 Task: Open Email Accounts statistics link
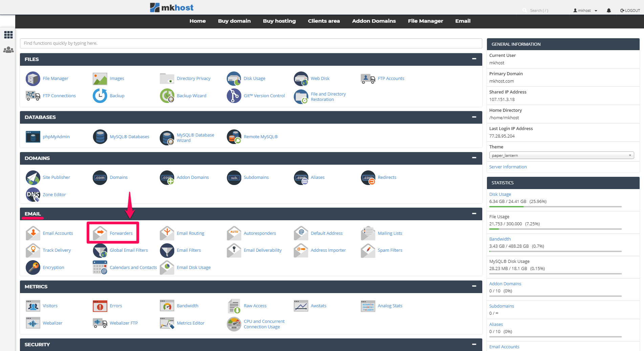point(504,347)
